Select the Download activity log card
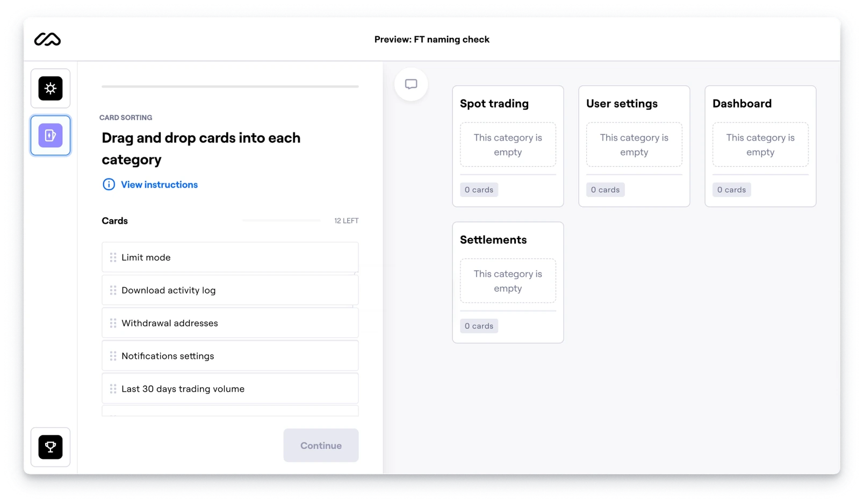 click(x=230, y=290)
